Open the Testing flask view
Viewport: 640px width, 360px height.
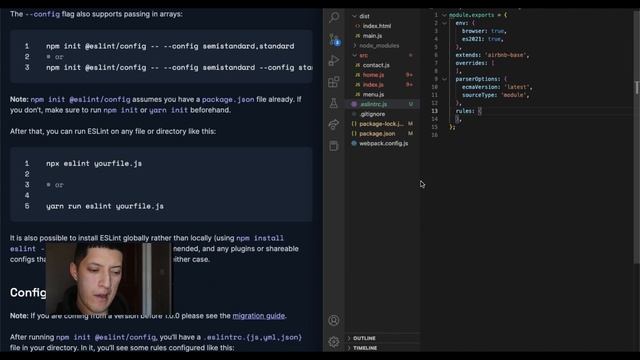click(x=334, y=103)
